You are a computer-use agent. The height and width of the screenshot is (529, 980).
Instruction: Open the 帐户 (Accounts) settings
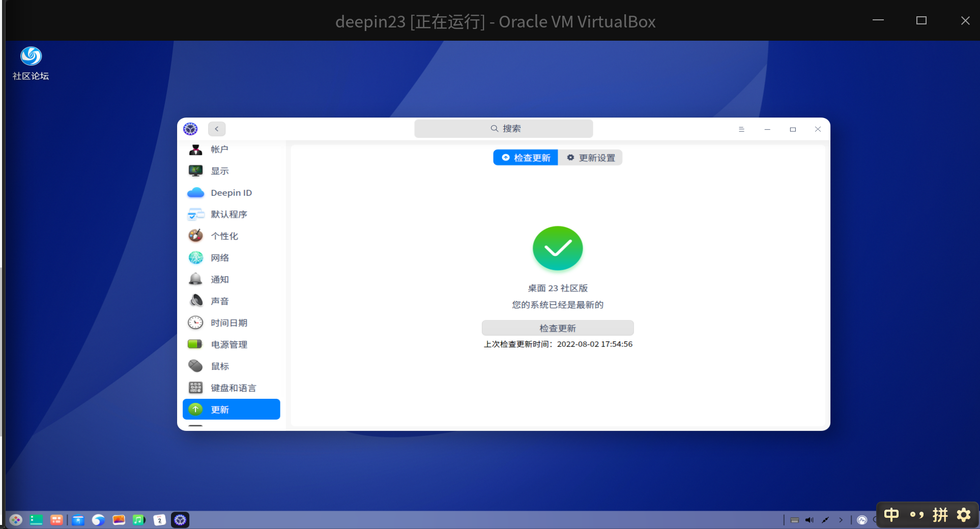click(x=231, y=150)
